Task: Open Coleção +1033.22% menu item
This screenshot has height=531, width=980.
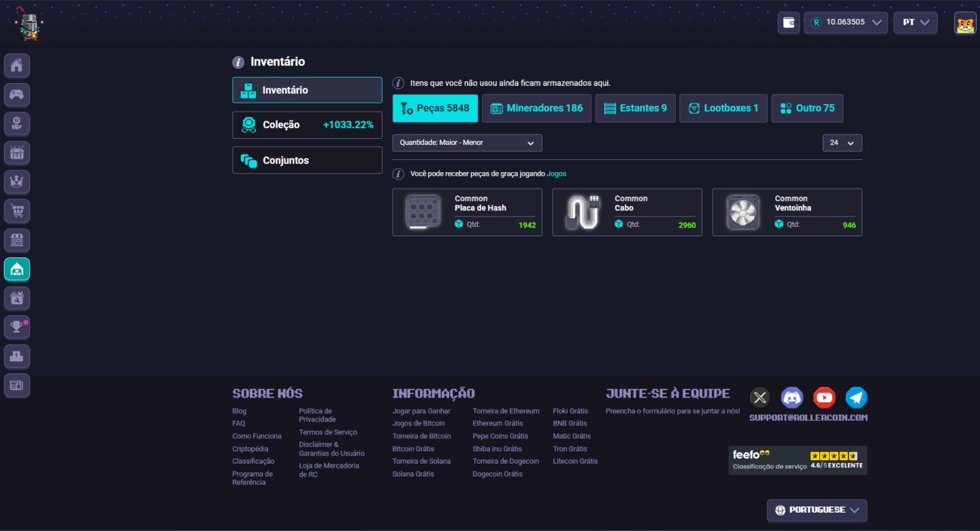Action: 307,125
